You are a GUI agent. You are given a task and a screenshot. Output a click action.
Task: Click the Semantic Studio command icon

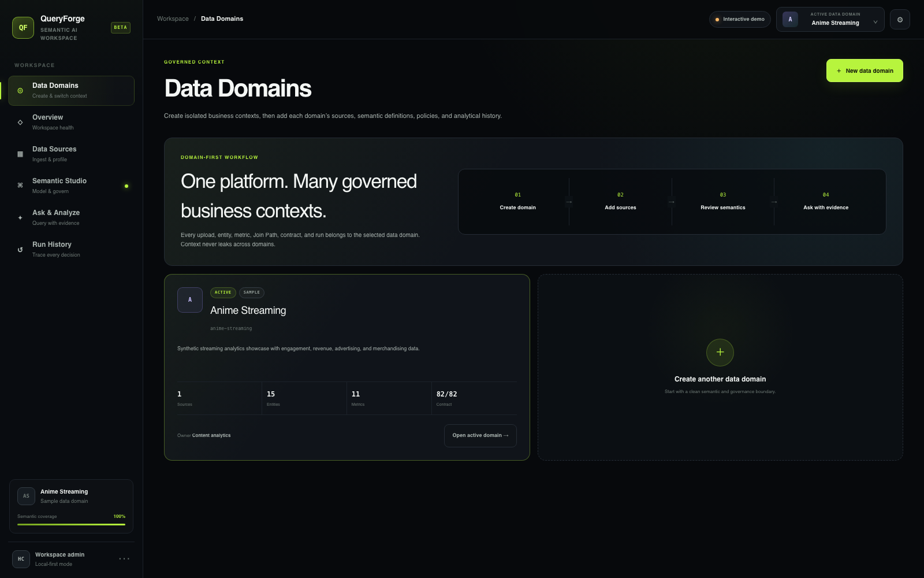click(x=20, y=186)
